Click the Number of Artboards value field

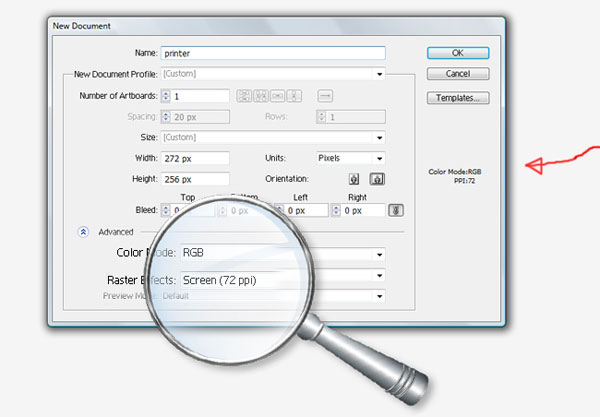click(201, 96)
